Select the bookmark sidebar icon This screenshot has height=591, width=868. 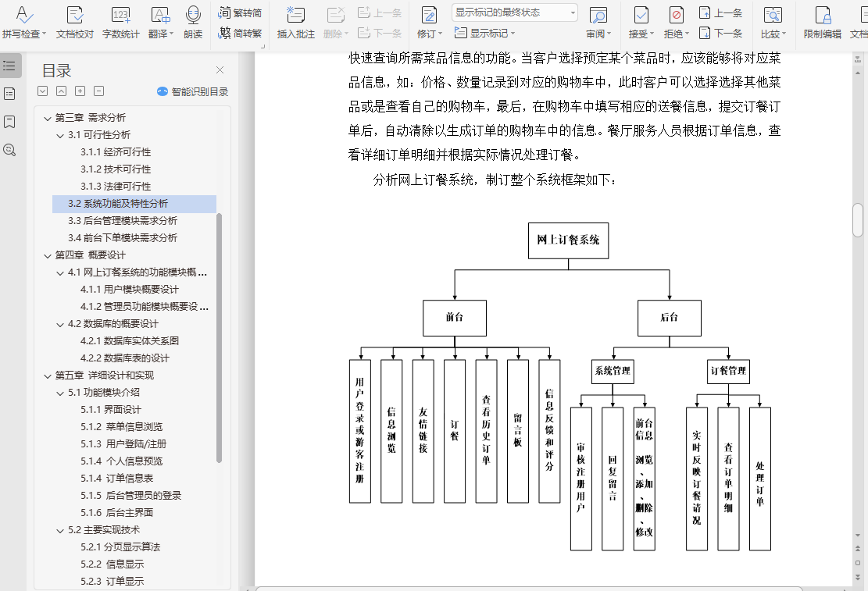pos(9,122)
